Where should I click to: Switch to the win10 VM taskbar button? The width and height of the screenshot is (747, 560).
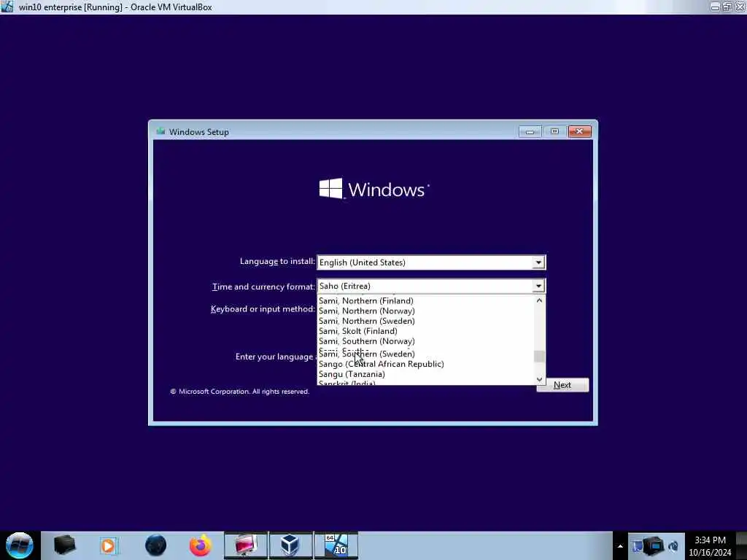click(336, 545)
